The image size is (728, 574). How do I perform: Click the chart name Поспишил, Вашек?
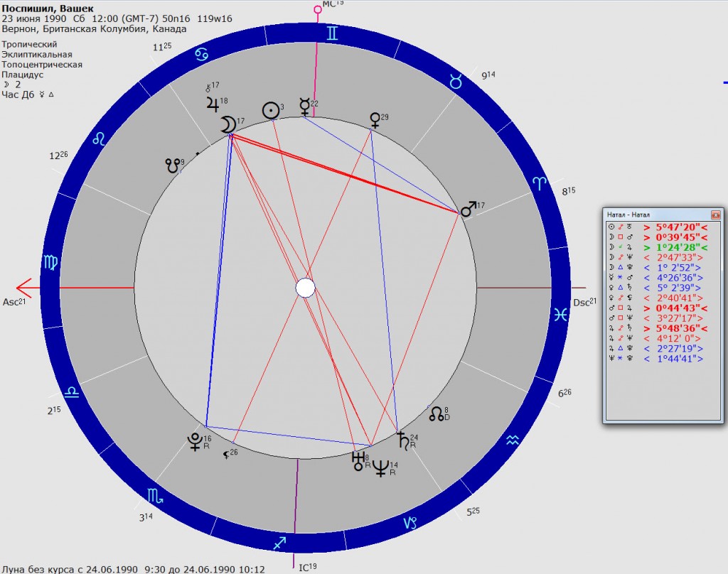pyautogui.click(x=48, y=9)
